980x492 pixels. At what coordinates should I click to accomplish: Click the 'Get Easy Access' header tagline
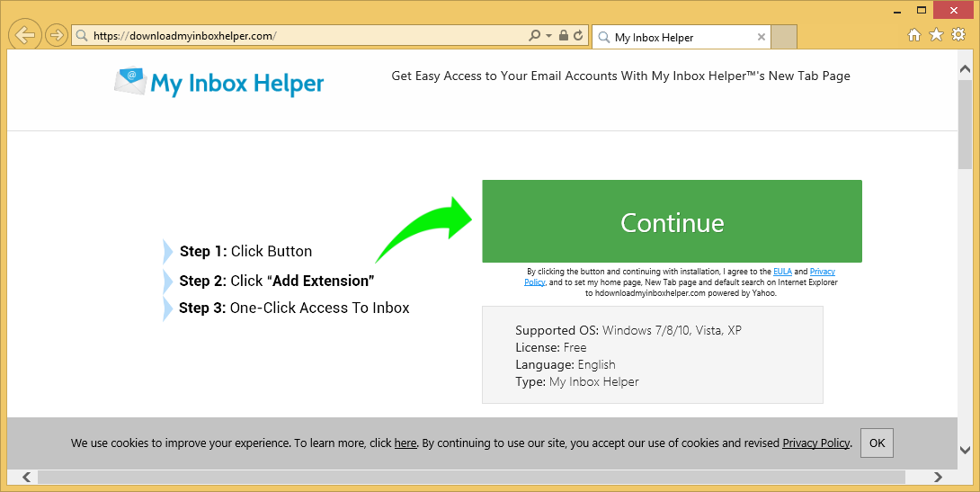[x=620, y=76]
